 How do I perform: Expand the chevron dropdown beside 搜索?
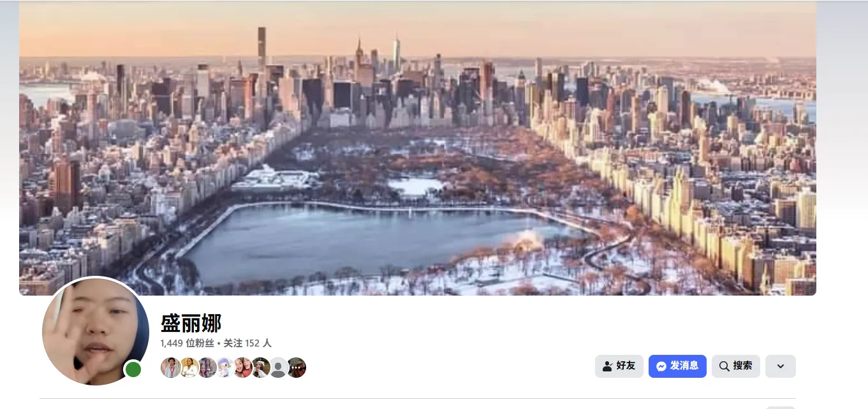(x=781, y=366)
